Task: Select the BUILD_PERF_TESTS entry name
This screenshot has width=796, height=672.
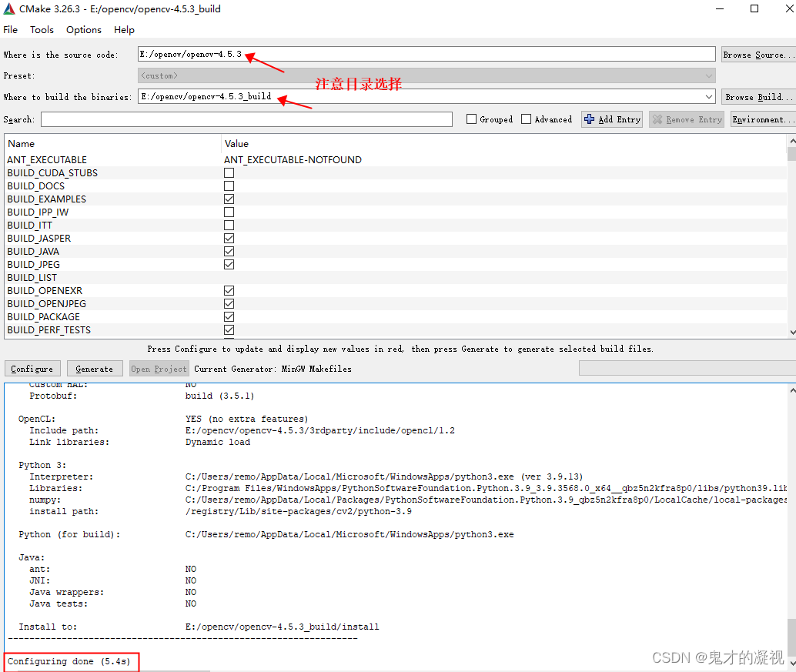Action: [x=48, y=330]
